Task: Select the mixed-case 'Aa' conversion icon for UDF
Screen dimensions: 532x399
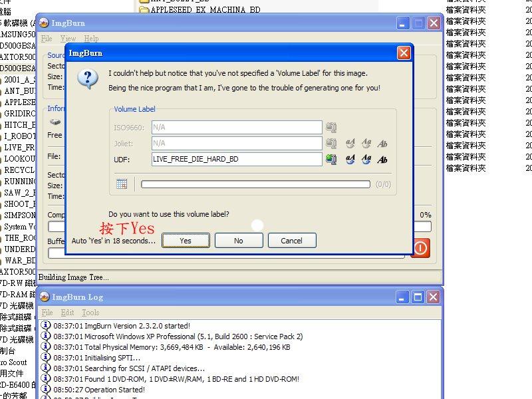Action: 365,159
